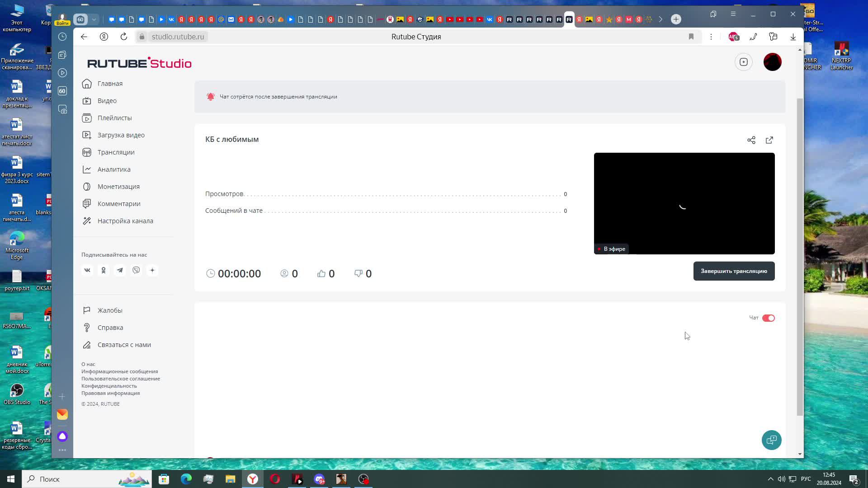This screenshot has width=868, height=488.
Task: Click the Telegram social icon
Action: (120, 270)
